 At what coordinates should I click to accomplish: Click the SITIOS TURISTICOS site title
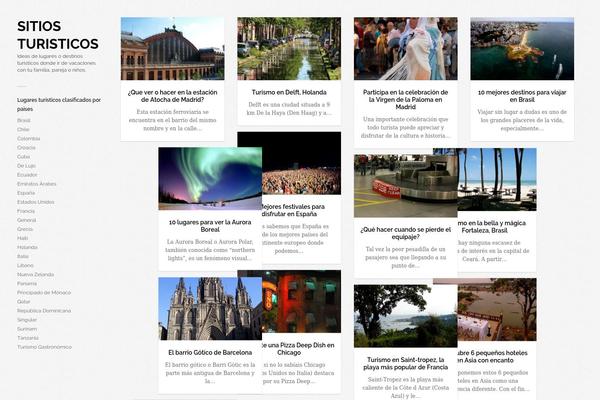(x=58, y=35)
